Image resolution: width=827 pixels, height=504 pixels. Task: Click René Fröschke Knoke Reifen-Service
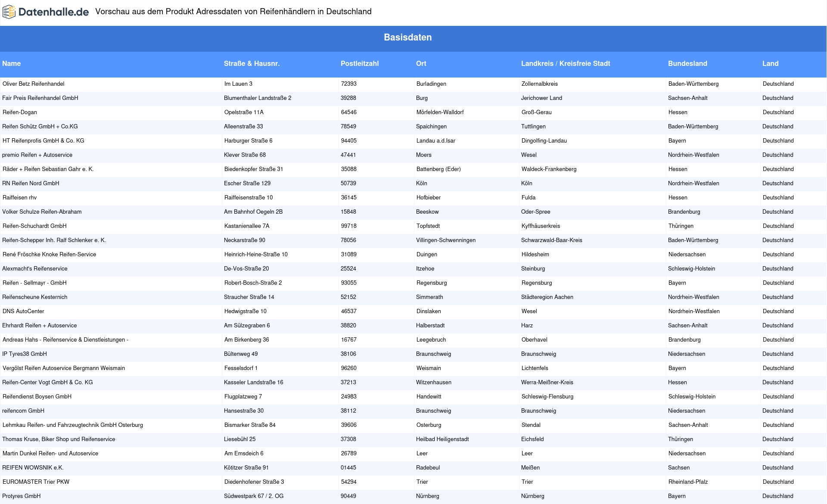click(50, 254)
